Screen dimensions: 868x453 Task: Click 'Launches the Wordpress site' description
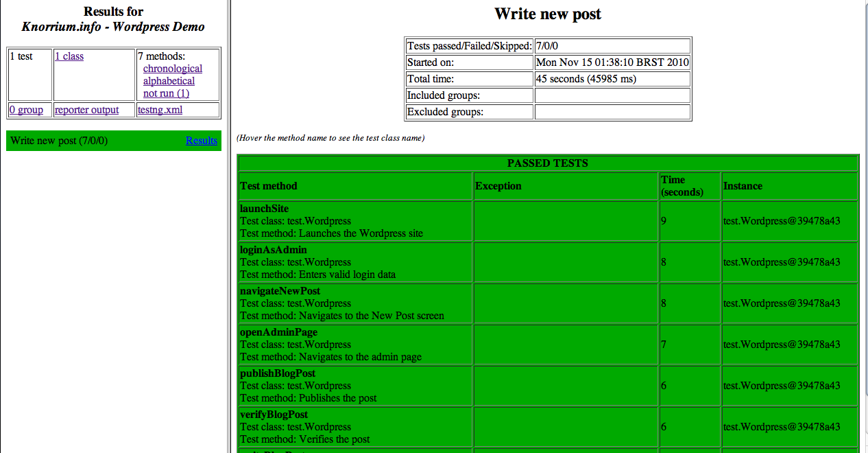pos(361,233)
